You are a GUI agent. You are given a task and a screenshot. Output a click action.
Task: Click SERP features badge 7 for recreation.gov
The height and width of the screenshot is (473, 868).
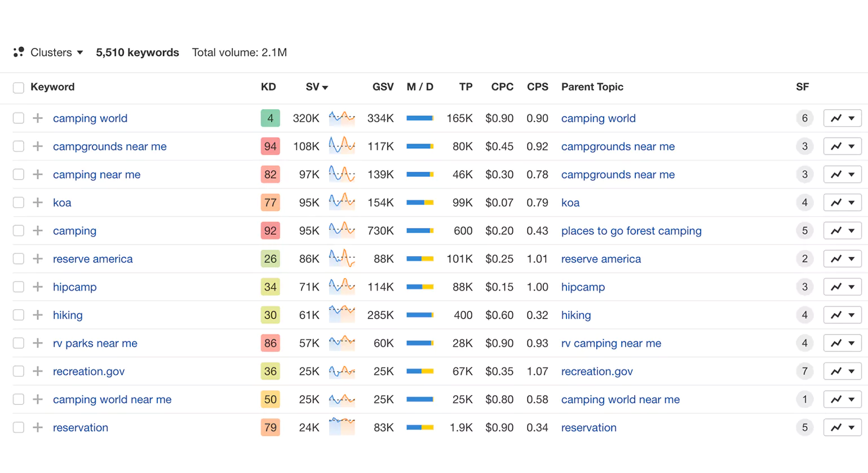coord(804,372)
